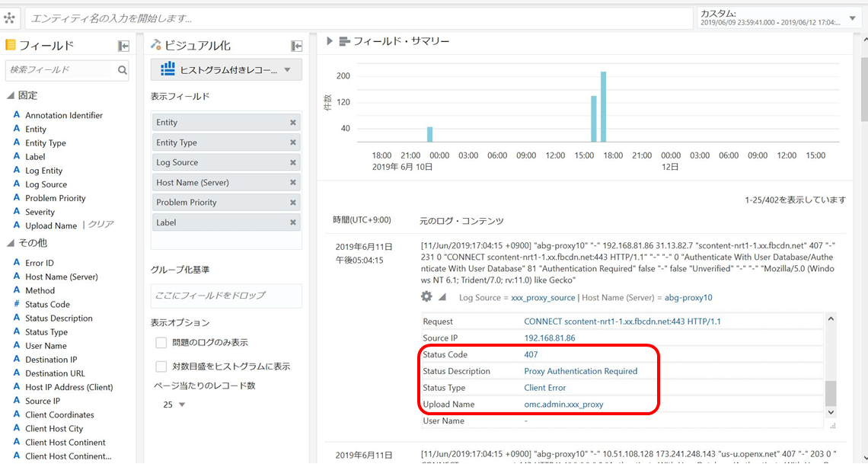This screenshot has width=868, height=464.
Task: Click the CONNECT scontent request value
Action: (622, 322)
